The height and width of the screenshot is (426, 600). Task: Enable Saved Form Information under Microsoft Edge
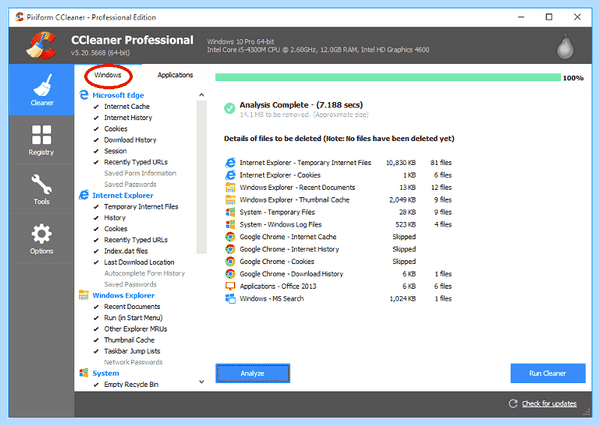96,173
